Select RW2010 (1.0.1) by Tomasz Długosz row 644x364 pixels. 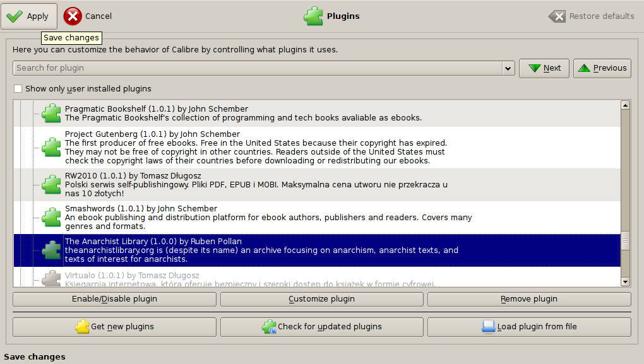(317, 185)
